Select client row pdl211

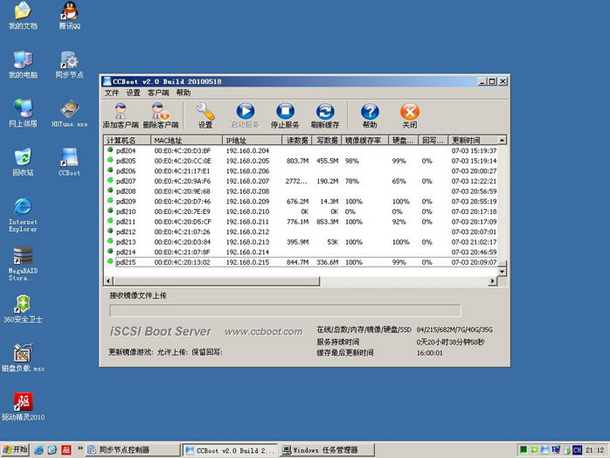coord(302,221)
